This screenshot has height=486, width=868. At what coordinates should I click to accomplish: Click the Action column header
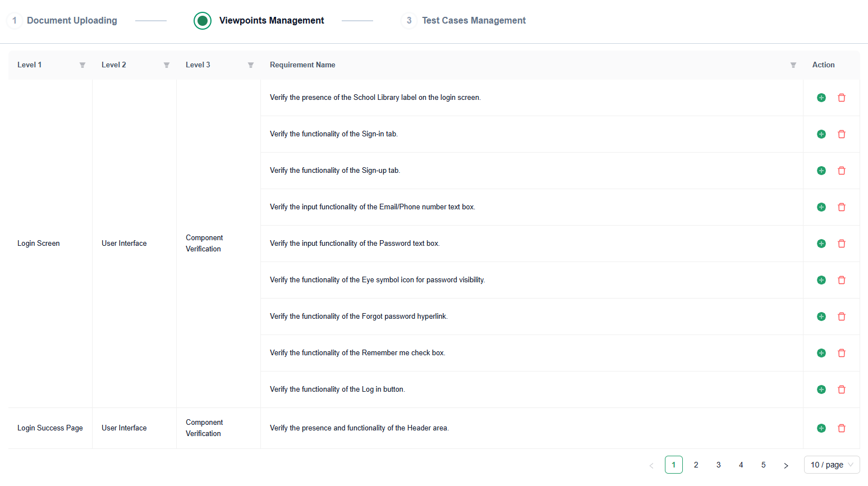coord(823,65)
